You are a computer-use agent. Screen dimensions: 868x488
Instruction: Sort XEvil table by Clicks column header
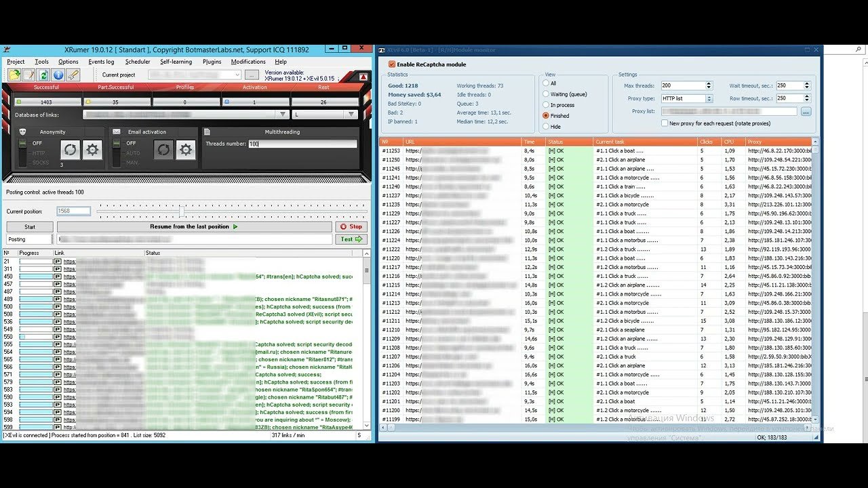point(709,142)
